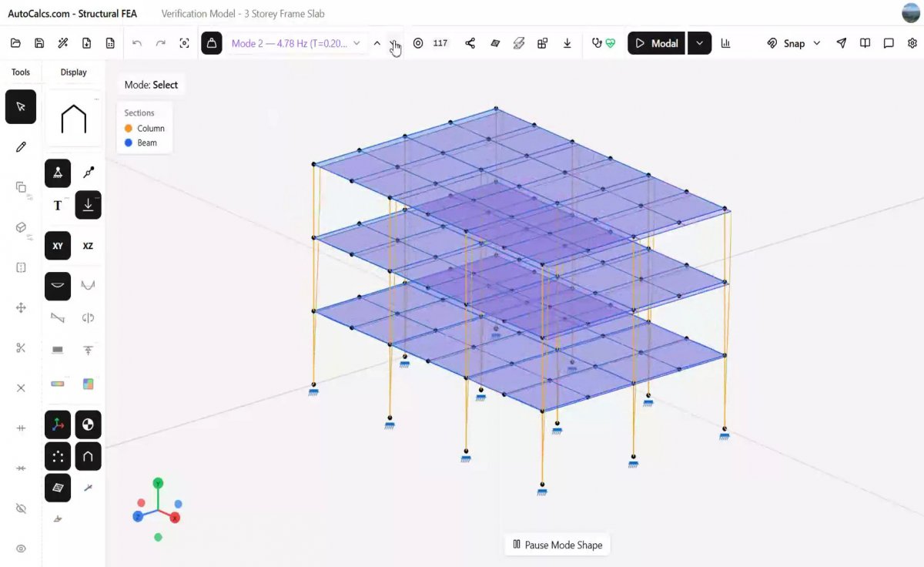Switch to the Tools tab
Image resolution: width=924 pixels, height=567 pixels.
[21, 72]
